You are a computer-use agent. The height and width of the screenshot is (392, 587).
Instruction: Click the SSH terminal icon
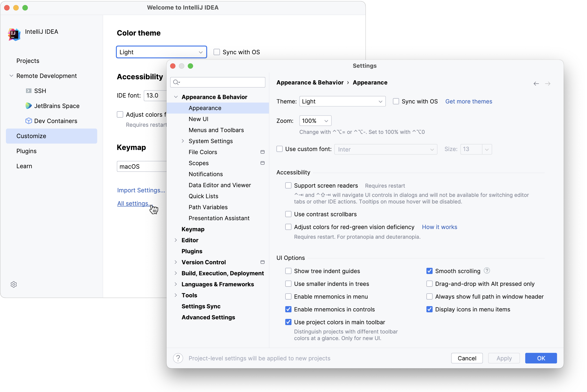pyautogui.click(x=29, y=91)
